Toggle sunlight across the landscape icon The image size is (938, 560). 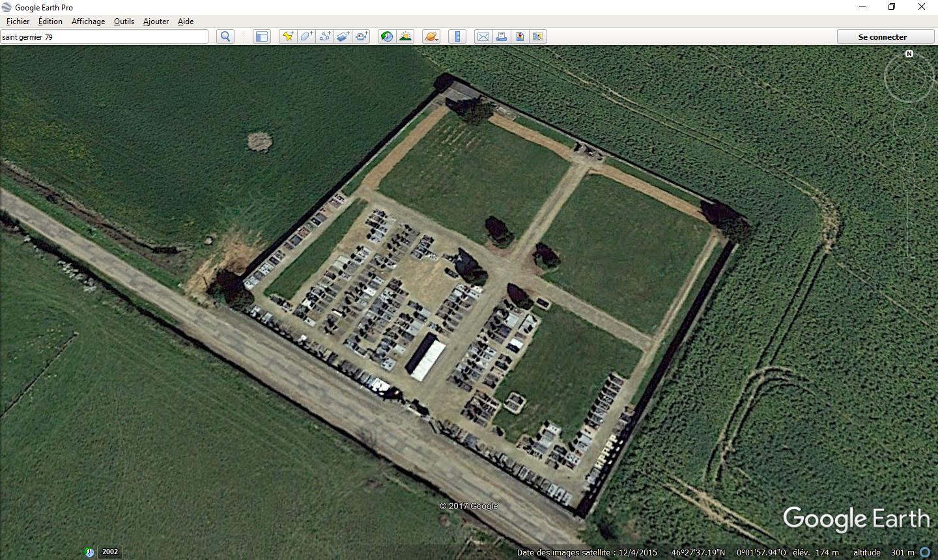click(x=405, y=36)
